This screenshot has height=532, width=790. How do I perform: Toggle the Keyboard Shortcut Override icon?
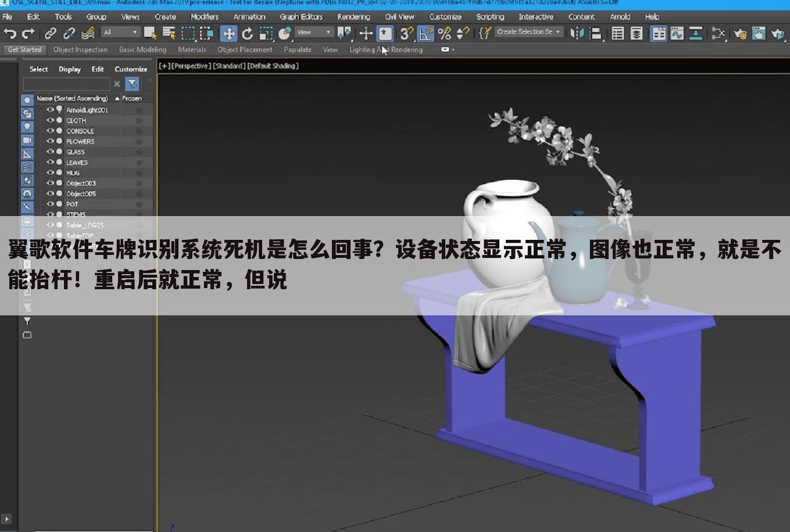tap(385, 34)
